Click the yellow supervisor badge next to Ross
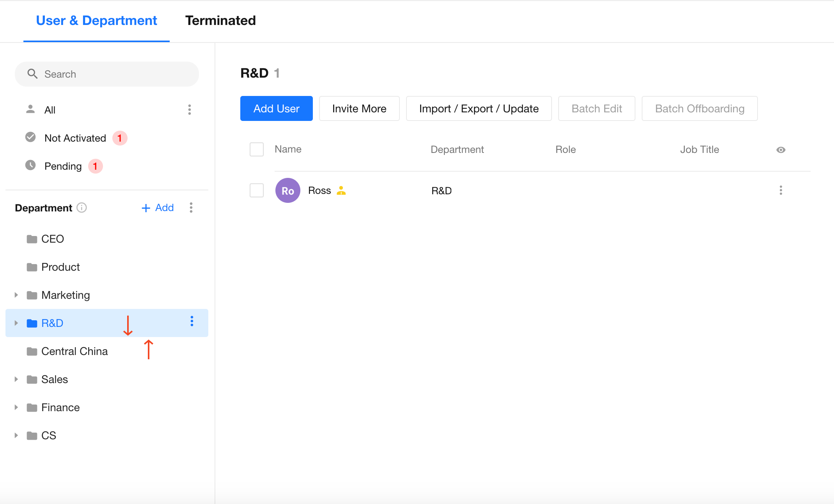Screen dimensions: 834x504 coord(341,190)
